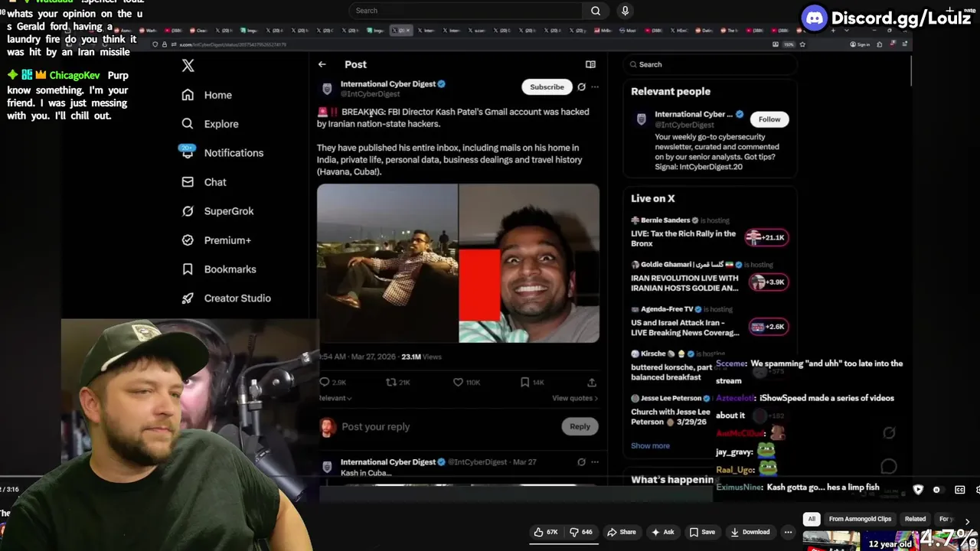Expand View quotes chevron link

pyautogui.click(x=575, y=398)
